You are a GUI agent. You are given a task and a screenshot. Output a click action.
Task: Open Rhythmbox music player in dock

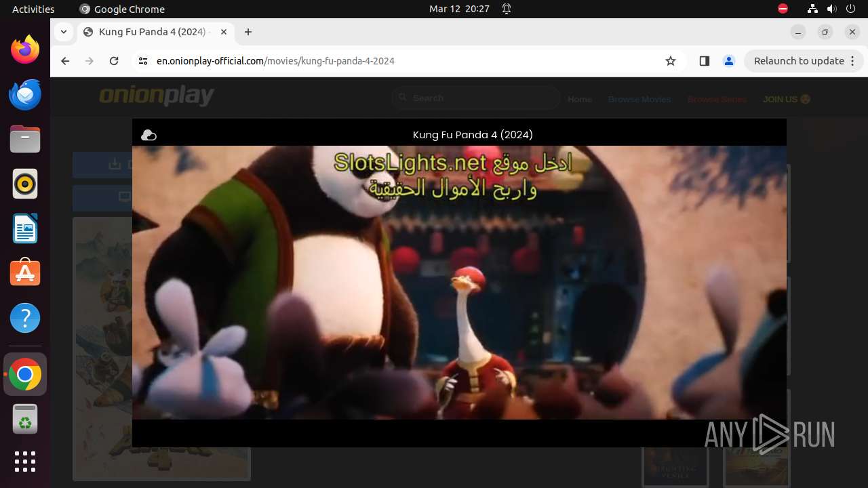(x=25, y=184)
